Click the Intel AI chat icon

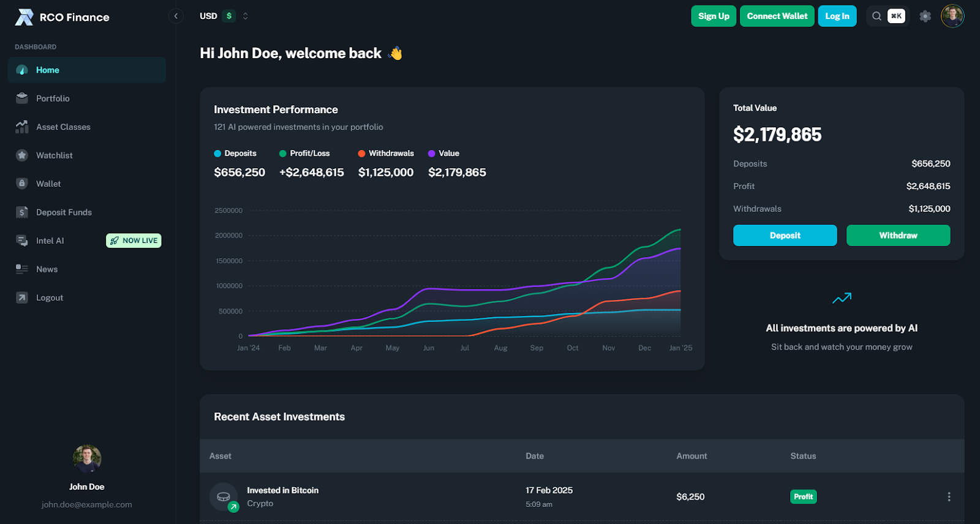(x=22, y=241)
